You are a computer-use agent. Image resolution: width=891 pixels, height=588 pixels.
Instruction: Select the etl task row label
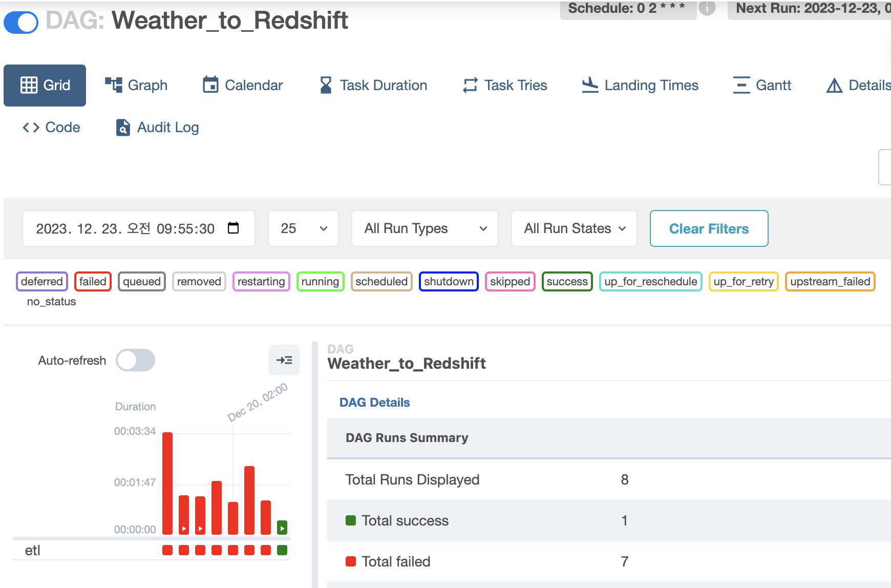33,550
